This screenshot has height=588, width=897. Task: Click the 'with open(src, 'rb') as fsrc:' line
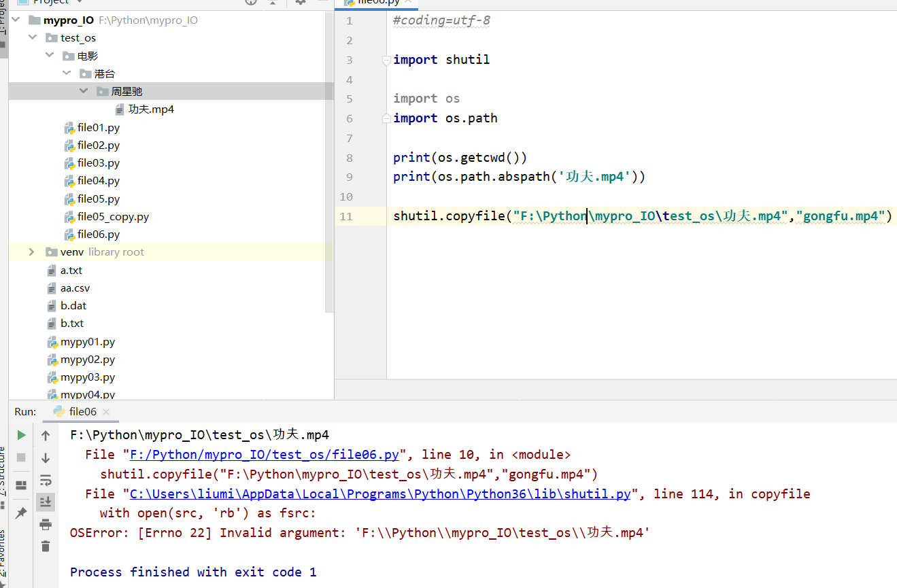coord(208,513)
